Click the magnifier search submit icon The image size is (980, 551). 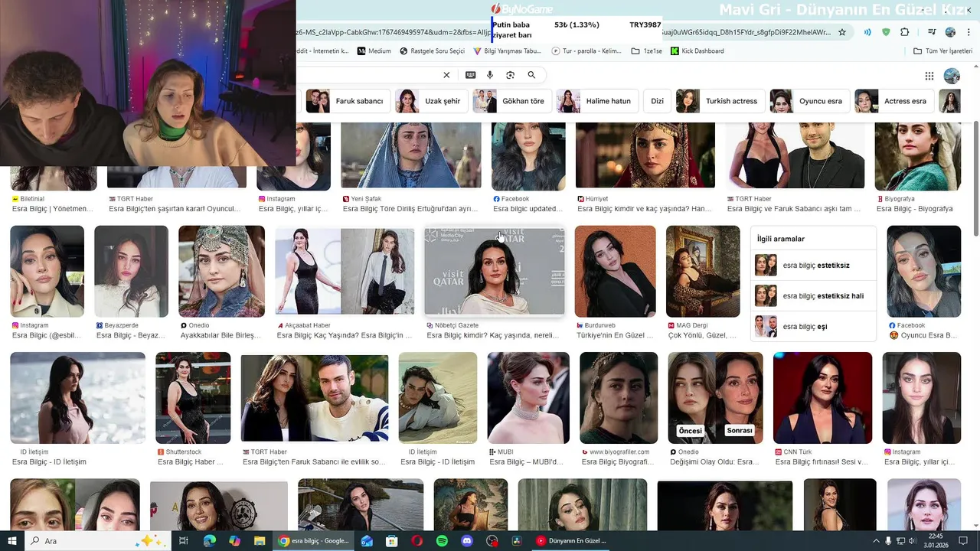pos(531,75)
